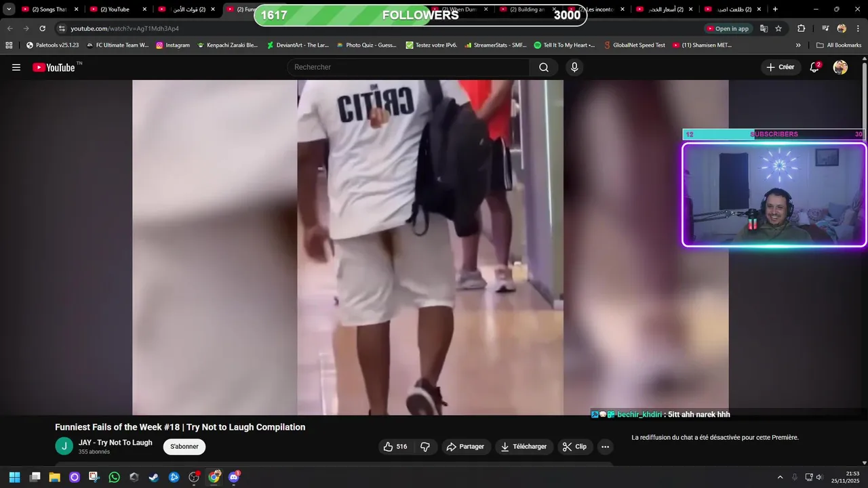Open Discord from taskbar
Viewport: 868px width, 488px height.
234,477
